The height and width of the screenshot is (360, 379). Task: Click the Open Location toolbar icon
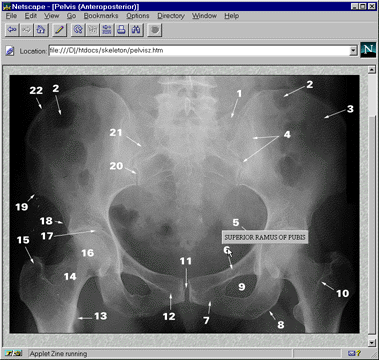tap(107, 30)
